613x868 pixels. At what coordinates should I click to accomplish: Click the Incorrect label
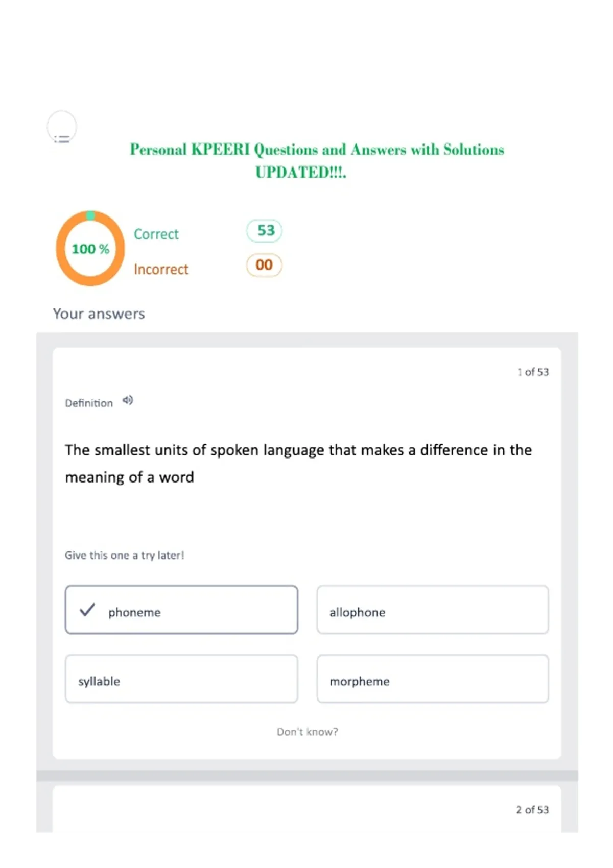point(161,269)
